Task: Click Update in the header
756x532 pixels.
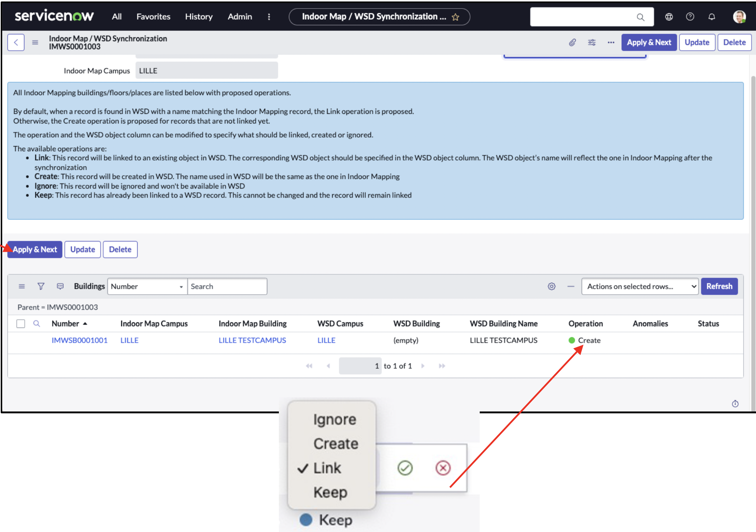Action: coord(697,43)
